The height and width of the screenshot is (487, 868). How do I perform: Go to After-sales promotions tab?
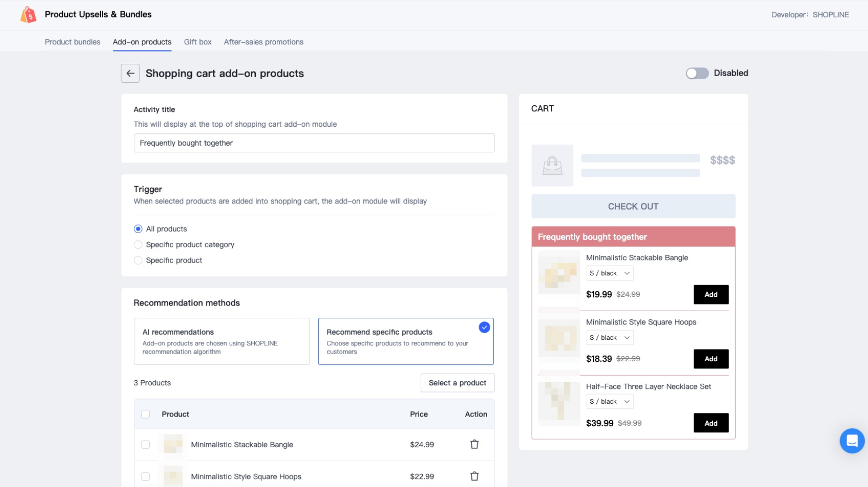point(263,42)
